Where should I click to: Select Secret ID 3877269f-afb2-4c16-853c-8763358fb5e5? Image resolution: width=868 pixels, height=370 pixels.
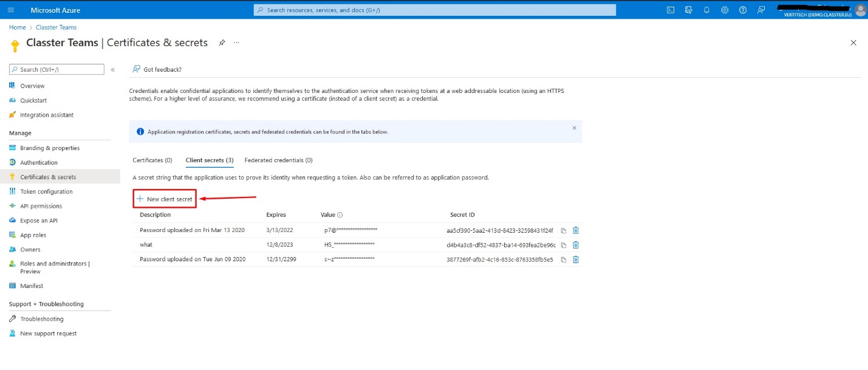click(x=500, y=259)
